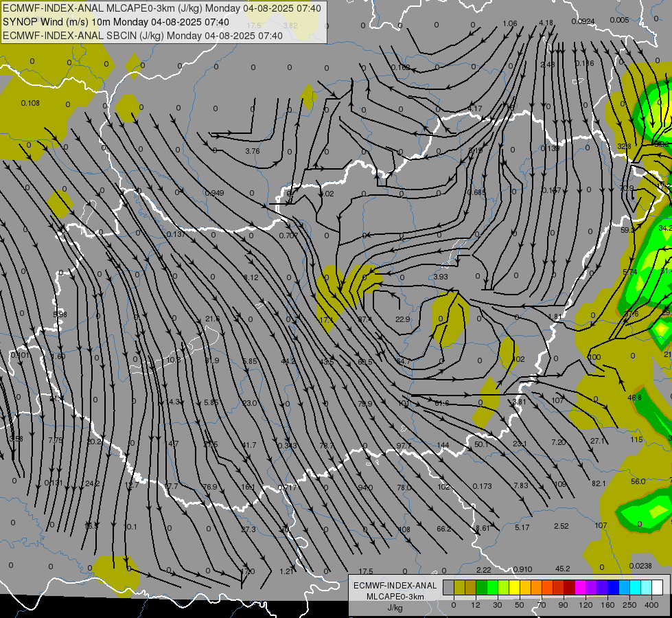Click the '1.06' value on the map
This screenshot has width=672, height=618.
pos(509,23)
